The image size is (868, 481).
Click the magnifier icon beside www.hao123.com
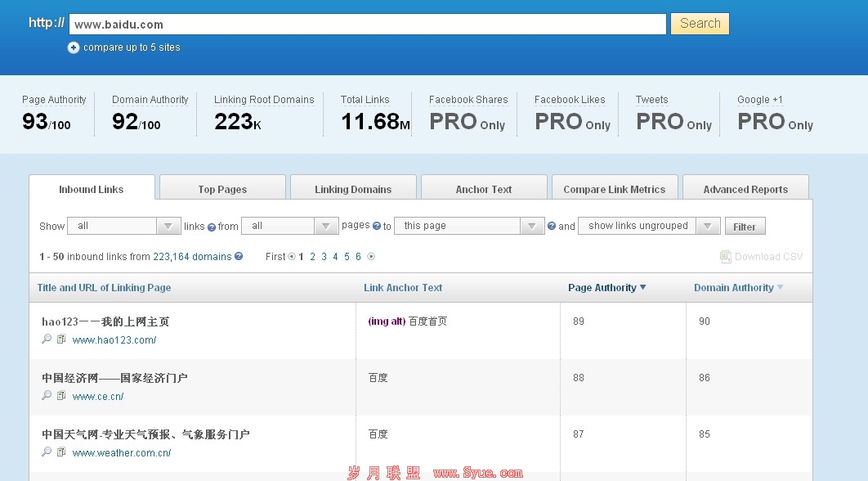[x=47, y=339]
